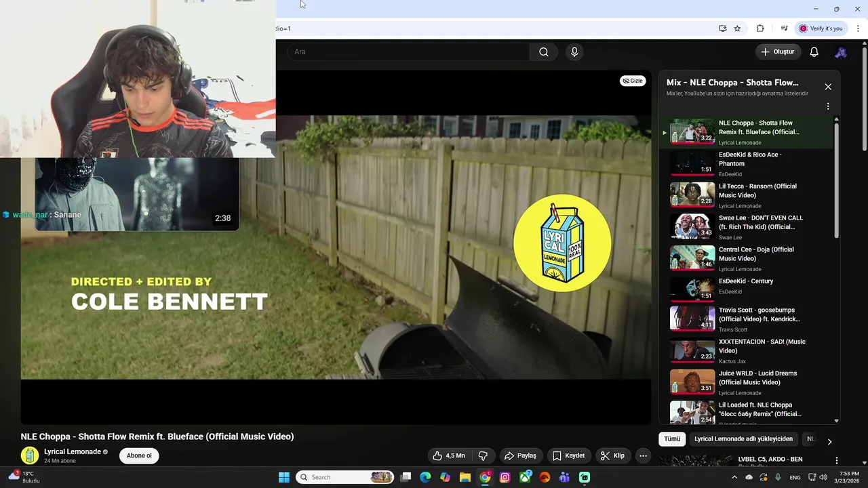The width and height of the screenshot is (868, 488).
Task: Select Juice WRLD - Lucid Dreams entry
Action: 746,382
